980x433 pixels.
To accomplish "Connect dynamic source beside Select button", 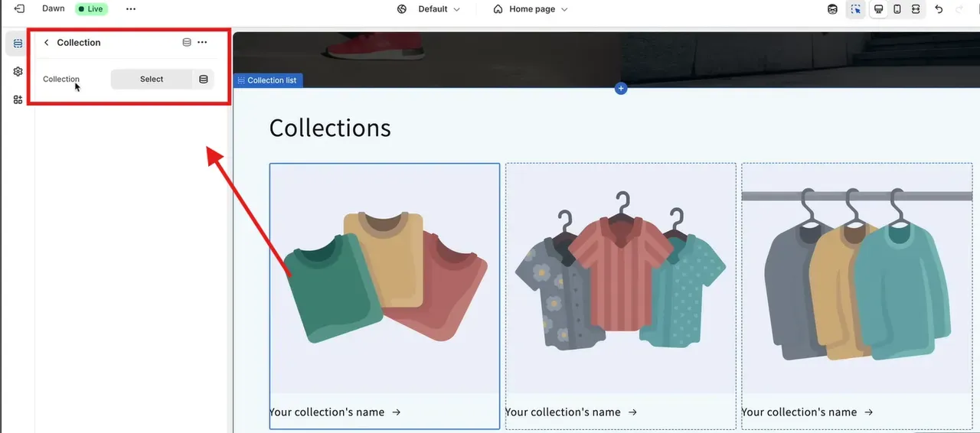I will [x=204, y=80].
